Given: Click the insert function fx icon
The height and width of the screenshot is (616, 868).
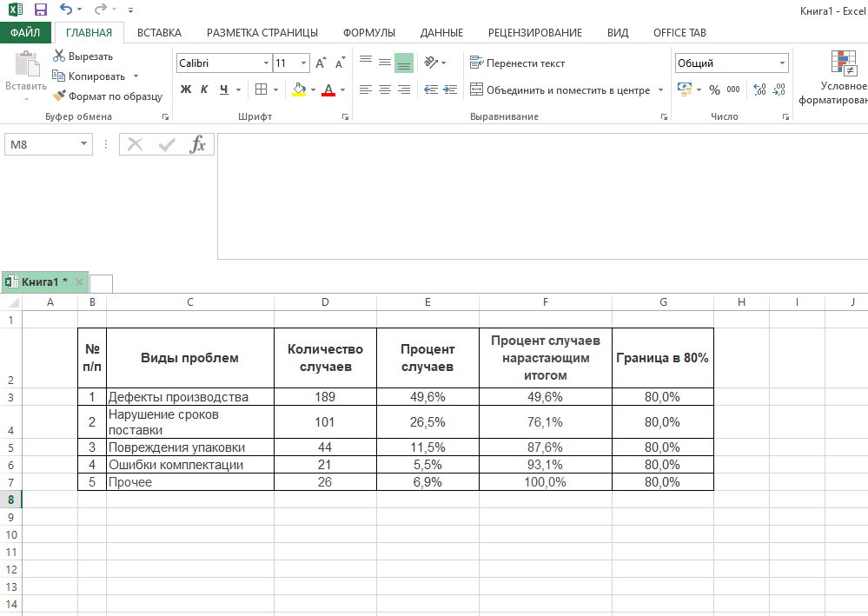Looking at the screenshot, I should tap(197, 144).
